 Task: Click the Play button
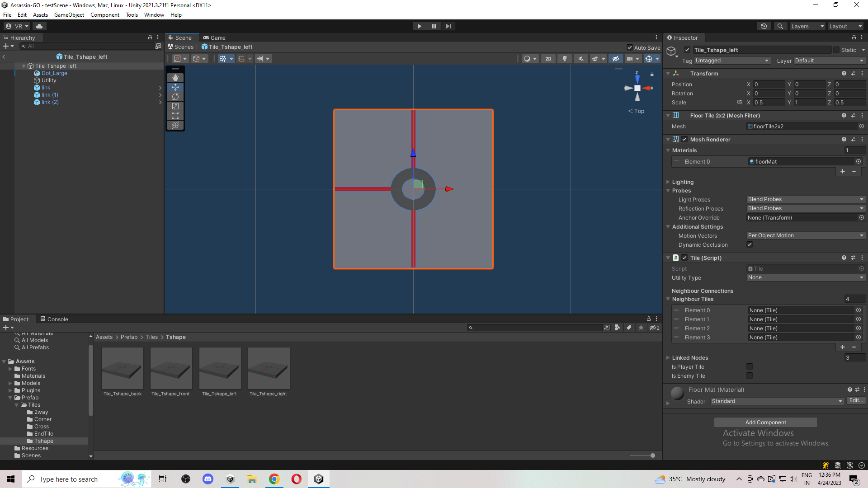[x=419, y=26]
